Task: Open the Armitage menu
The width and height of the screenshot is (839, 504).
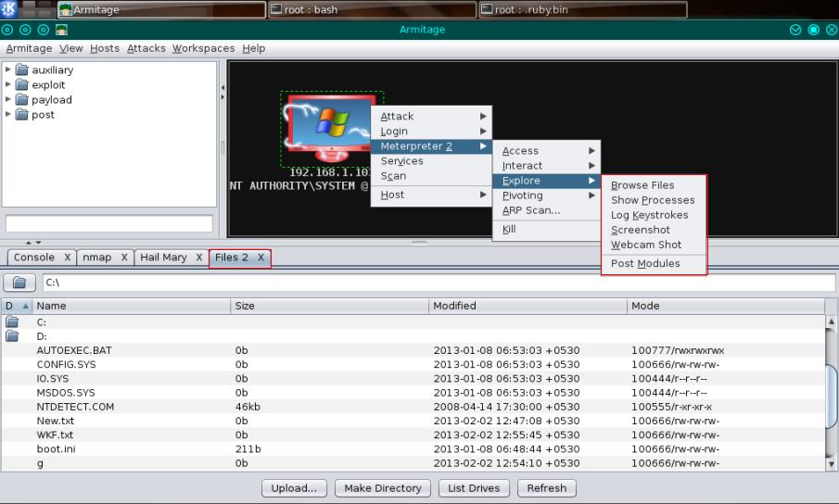Action: pos(29,48)
